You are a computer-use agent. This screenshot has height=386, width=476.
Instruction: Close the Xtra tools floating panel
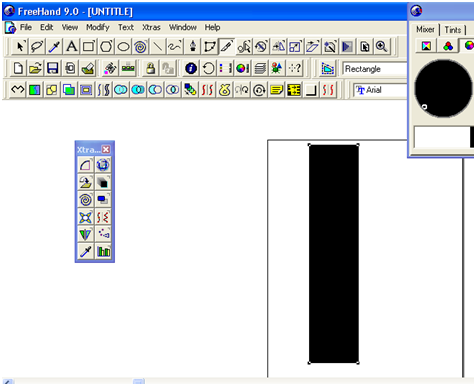(x=106, y=149)
